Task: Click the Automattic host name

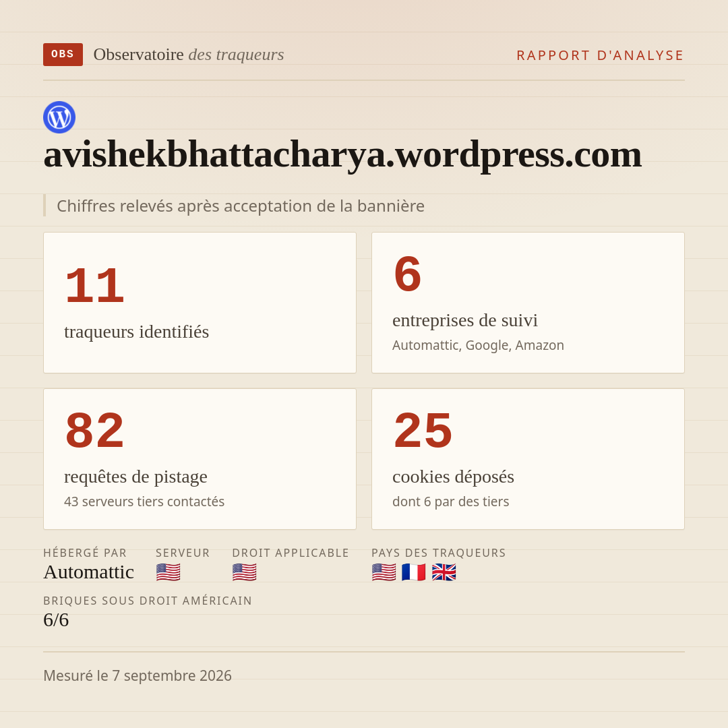Action: 89,572
